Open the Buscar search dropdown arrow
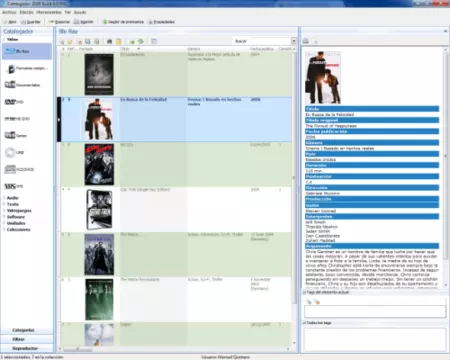 coord(294,41)
